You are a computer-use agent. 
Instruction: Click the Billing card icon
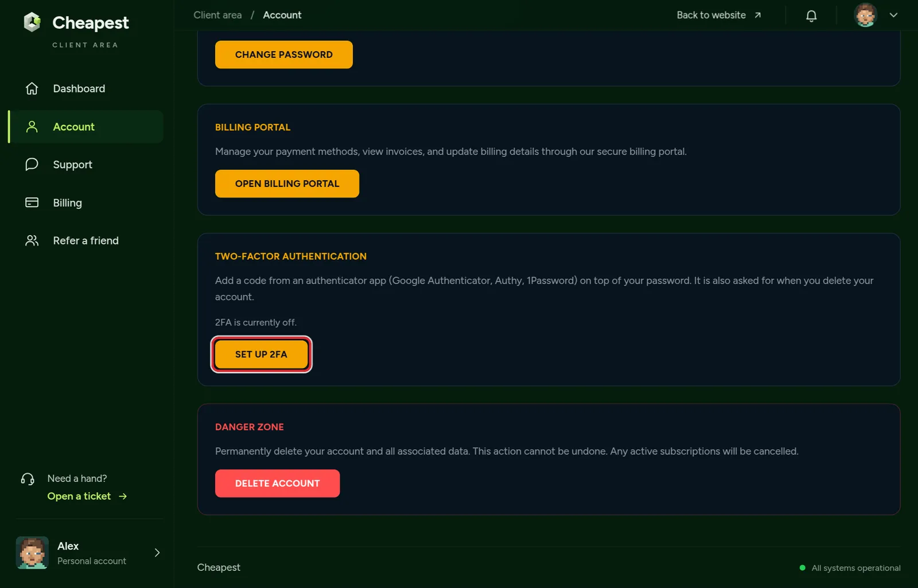pyautogui.click(x=32, y=203)
